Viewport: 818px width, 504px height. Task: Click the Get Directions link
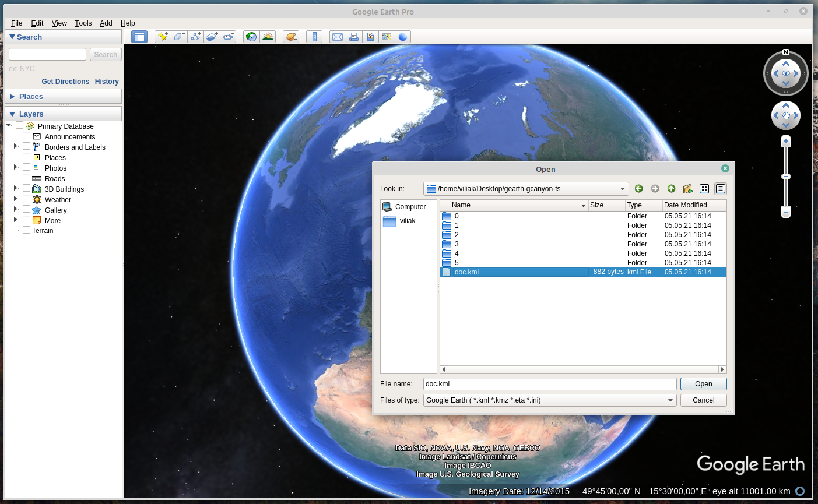(65, 82)
